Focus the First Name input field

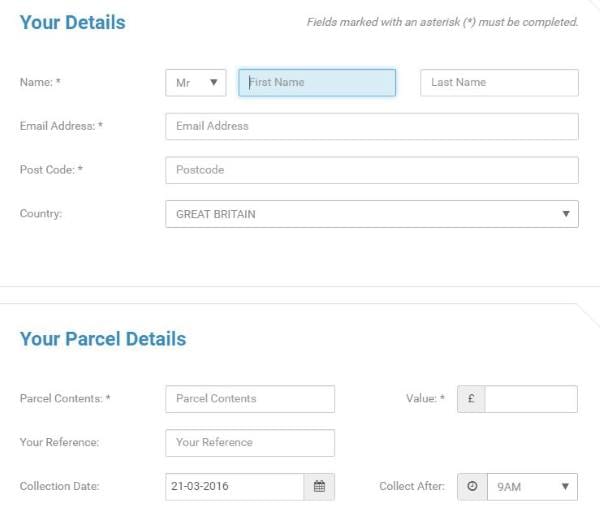(x=317, y=83)
